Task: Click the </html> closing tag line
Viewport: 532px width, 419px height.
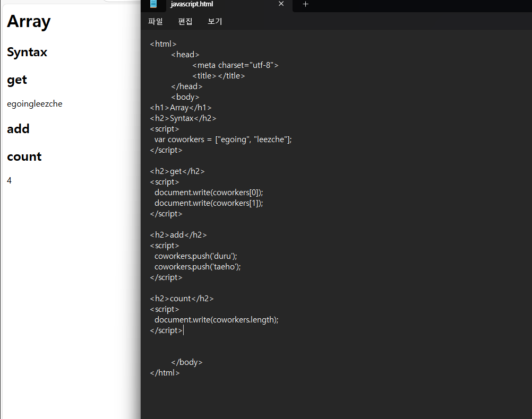Action: [x=165, y=373]
